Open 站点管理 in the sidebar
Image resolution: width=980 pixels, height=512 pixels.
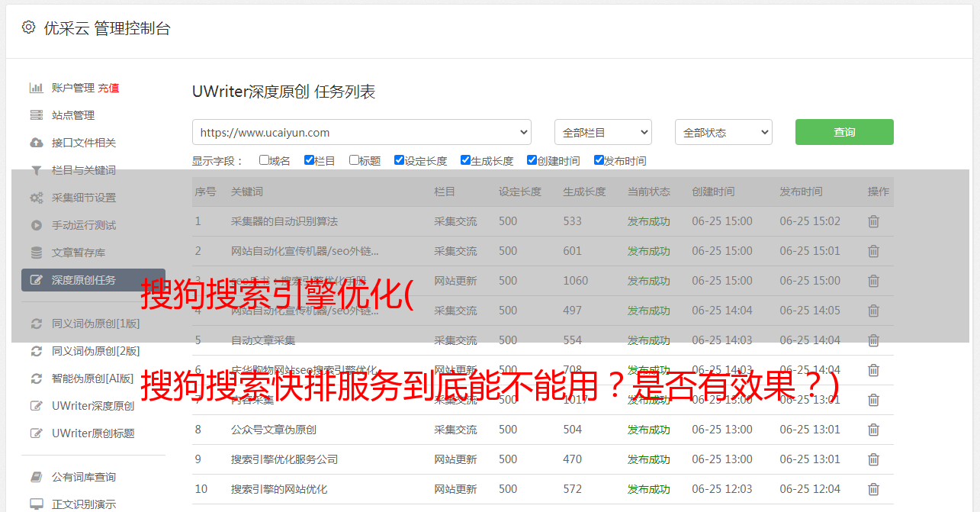point(73,115)
